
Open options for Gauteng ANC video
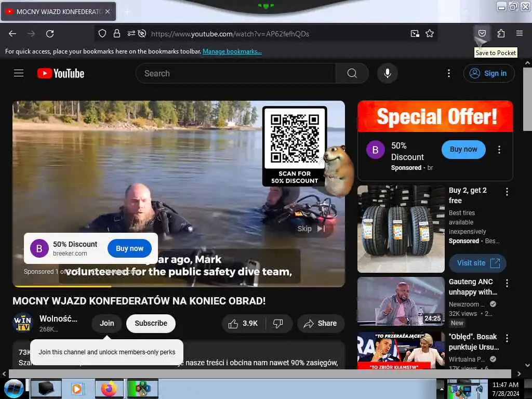coord(507,283)
